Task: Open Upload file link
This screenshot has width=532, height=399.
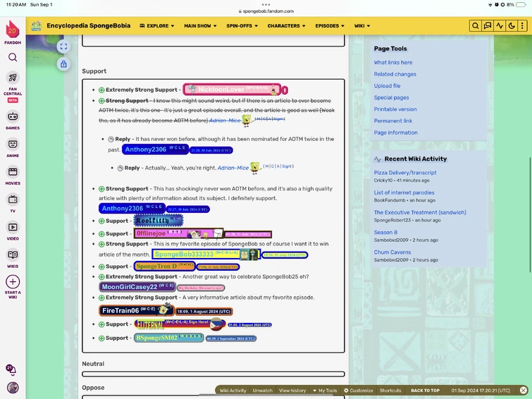Action: (x=387, y=86)
